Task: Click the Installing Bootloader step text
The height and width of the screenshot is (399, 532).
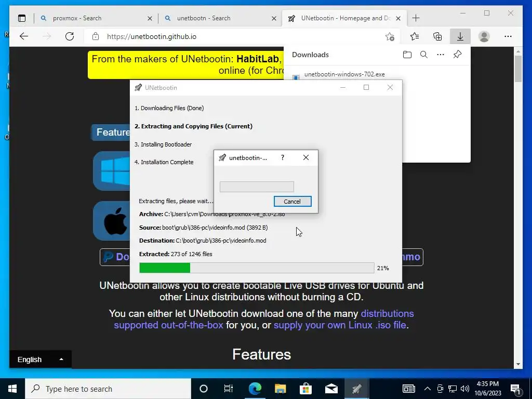Action: coord(163,144)
